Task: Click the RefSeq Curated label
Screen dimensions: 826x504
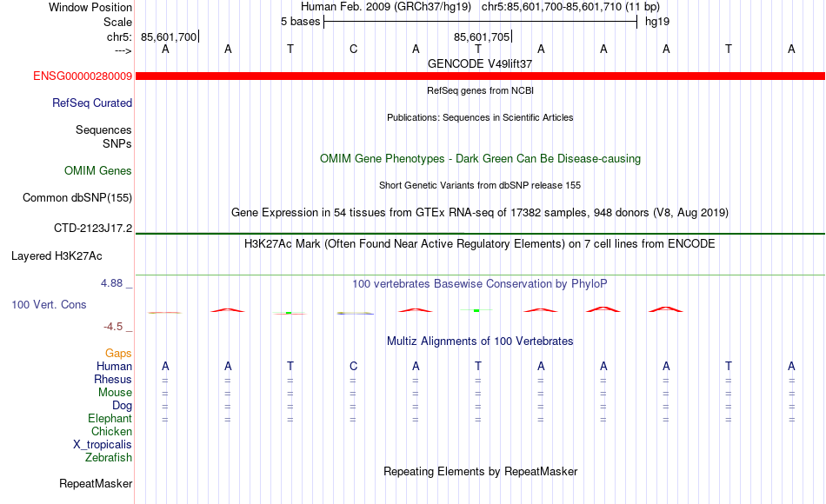Action: 91,103
